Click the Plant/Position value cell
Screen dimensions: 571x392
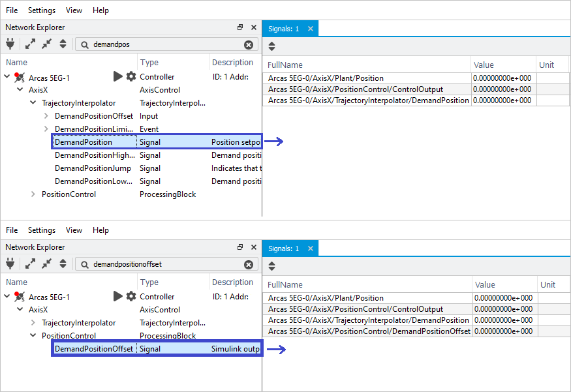[x=502, y=78]
